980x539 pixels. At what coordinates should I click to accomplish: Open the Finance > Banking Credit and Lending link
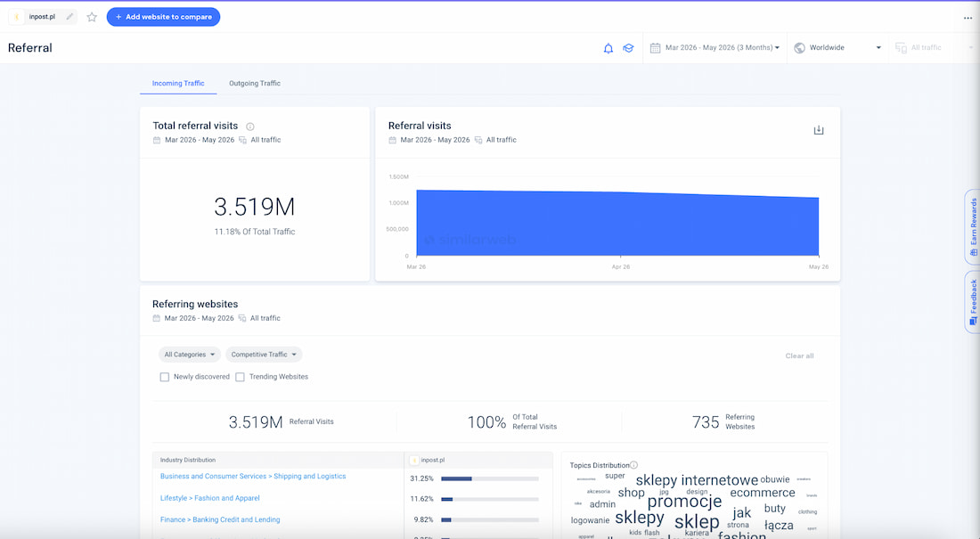coord(220,519)
